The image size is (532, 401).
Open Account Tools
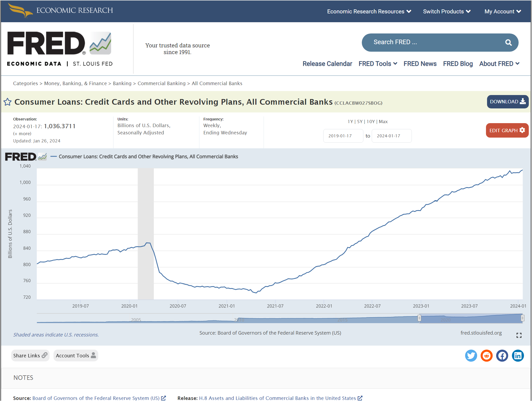[76, 355]
